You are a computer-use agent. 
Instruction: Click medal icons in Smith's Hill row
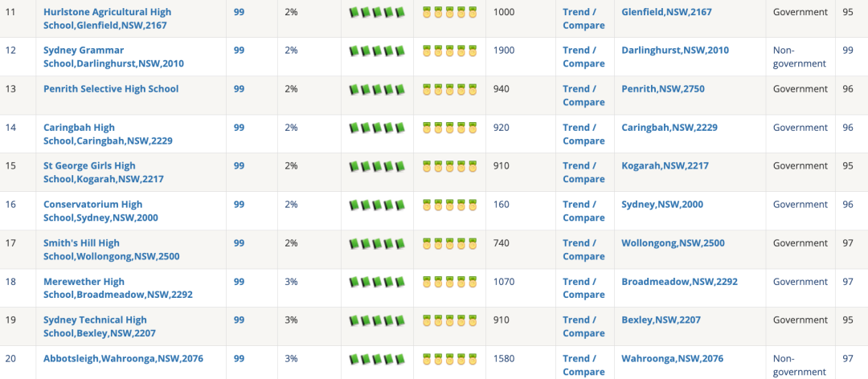[x=449, y=243]
